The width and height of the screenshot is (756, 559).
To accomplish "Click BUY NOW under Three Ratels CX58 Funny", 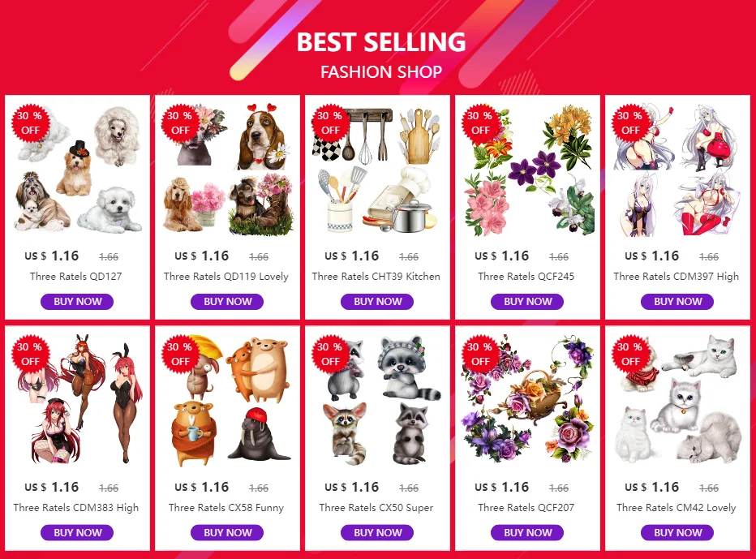I will pos(227,532).
